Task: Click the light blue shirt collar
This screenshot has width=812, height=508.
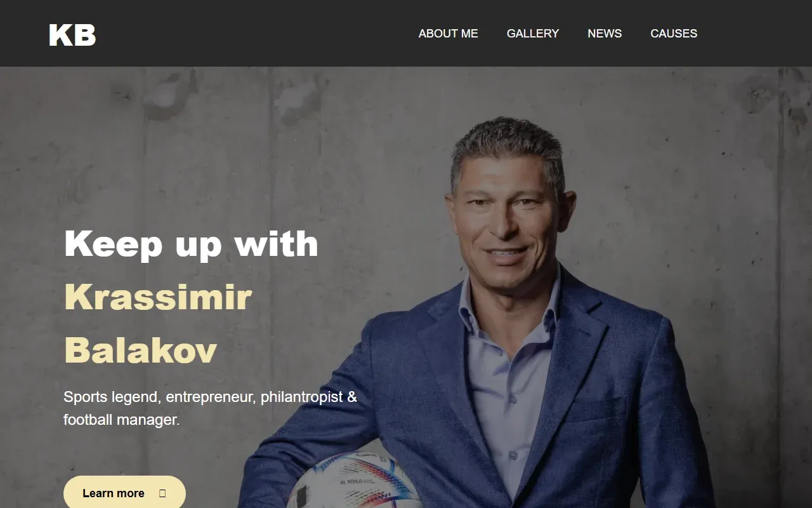Action: [x=507, y=304]
